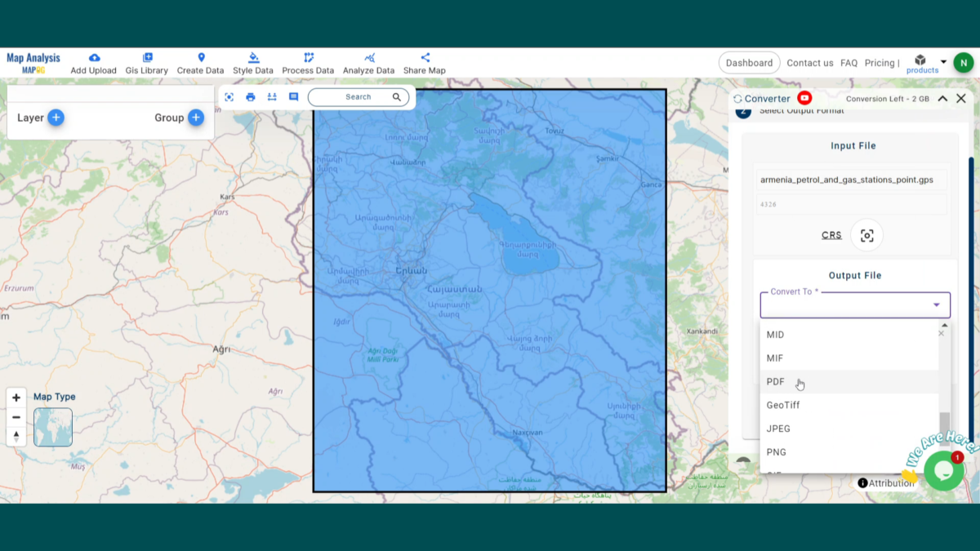Open the Converter YouTube tutorial icon
Screen dimensions: 980x551
[x=804, y=98]
